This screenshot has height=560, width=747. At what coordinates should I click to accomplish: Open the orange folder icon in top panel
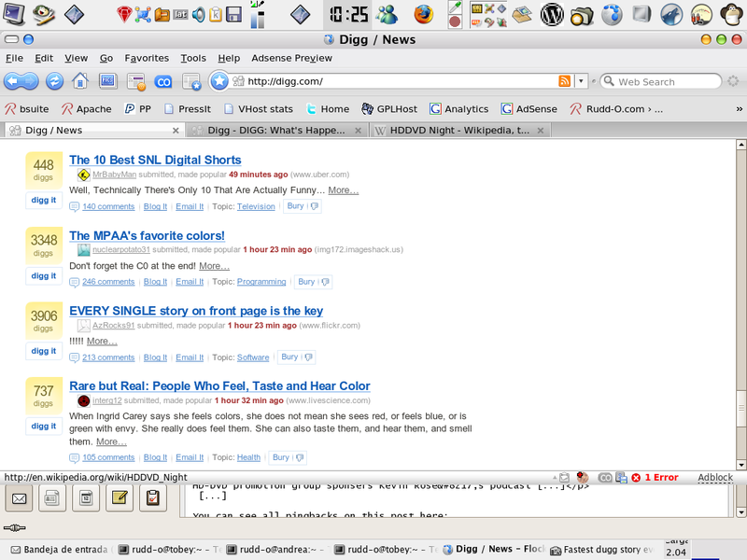[162, 15]
